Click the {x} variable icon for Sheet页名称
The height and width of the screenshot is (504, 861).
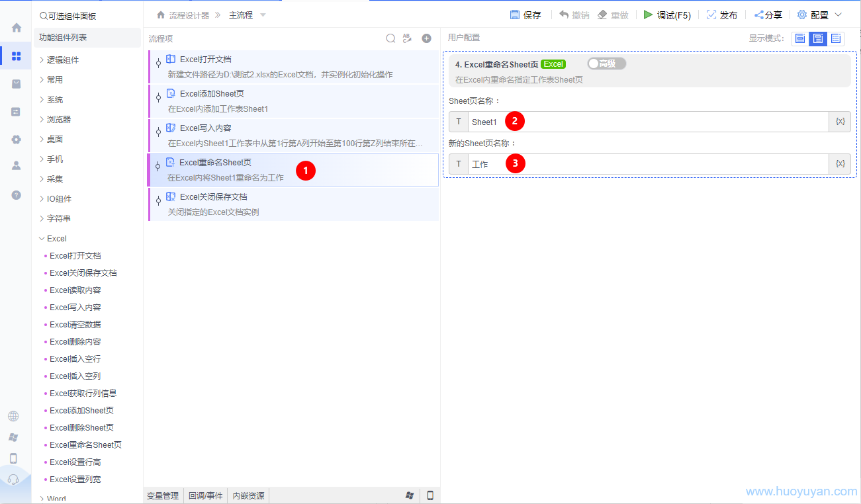point(840,122)
